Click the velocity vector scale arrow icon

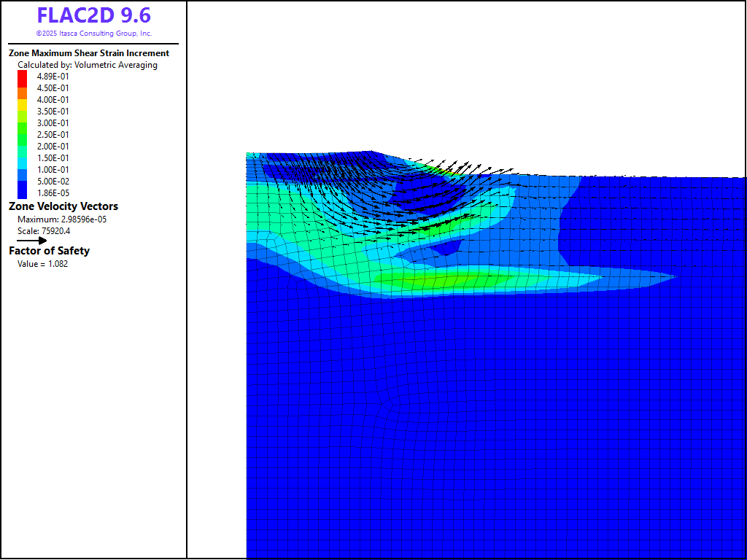32,240
